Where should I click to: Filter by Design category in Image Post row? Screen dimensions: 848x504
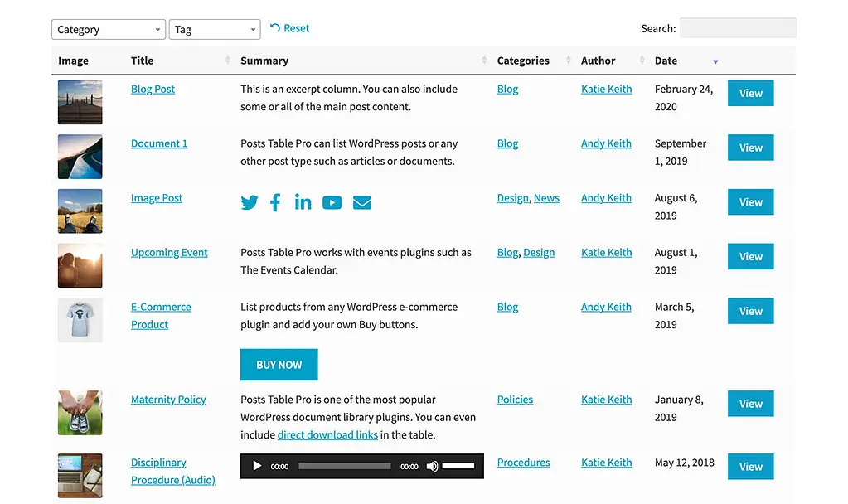pos(512,198)
